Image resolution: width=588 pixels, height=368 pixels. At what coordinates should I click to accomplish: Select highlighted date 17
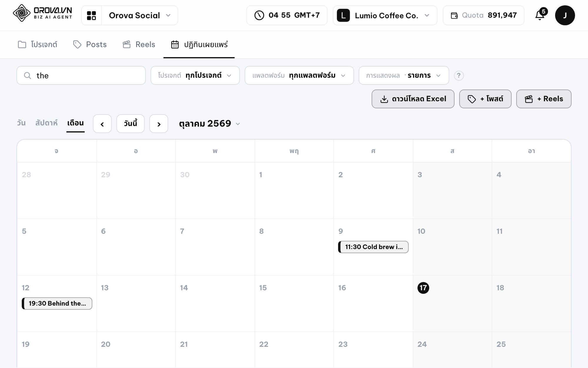[x=423, y=288]
